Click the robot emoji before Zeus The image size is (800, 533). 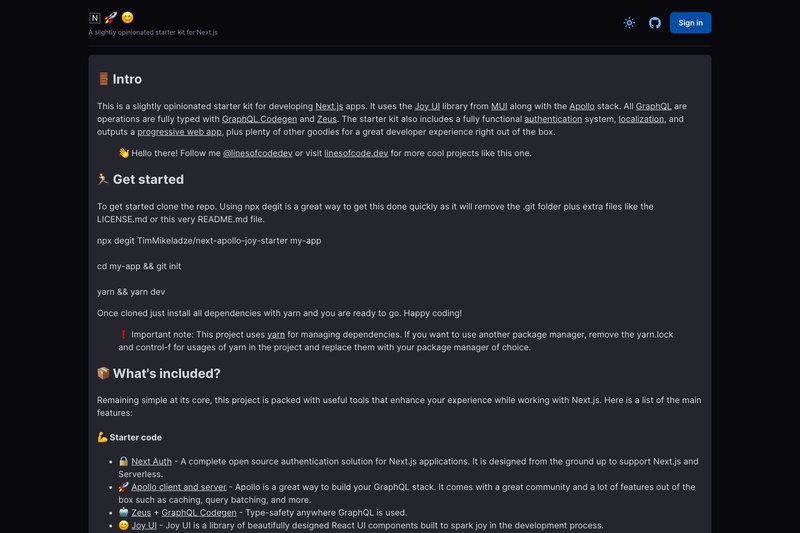pyautogui.click(x=123, y=512)
